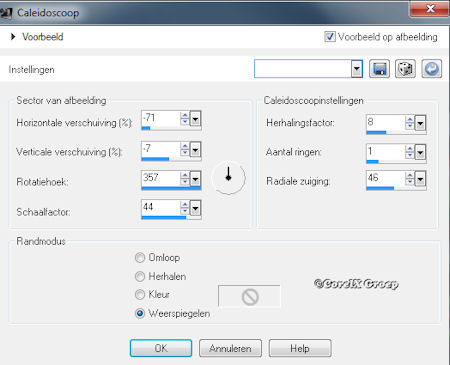450x365 pixels.
Task: Select the Weerspiegelen edge mode
Action: pyautogui.click(x=140, y=313)
